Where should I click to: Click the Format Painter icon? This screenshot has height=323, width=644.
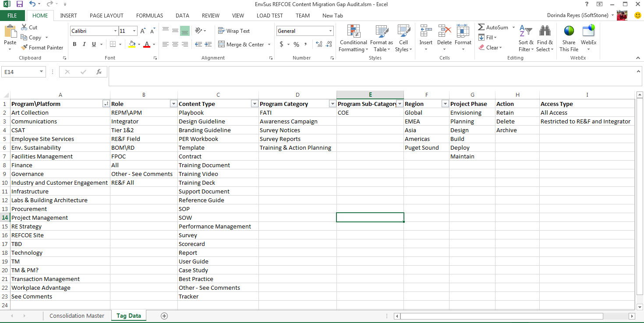(25, 48)
